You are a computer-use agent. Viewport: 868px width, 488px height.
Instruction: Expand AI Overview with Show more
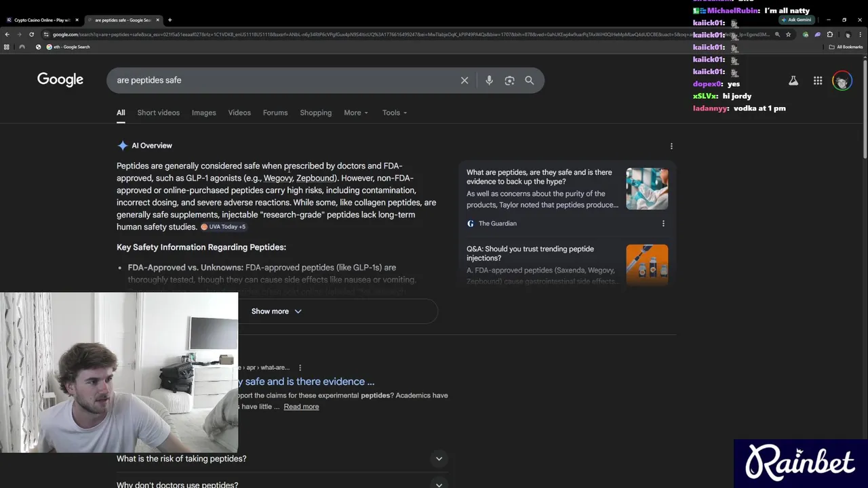coord(276,311)
